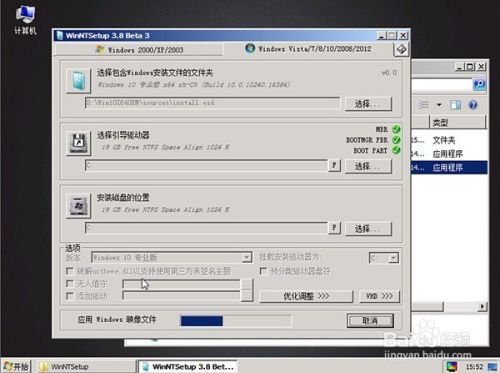Click 选择 button for boot drive
This screenshot has width=500, height=373.
coord(368,166)
